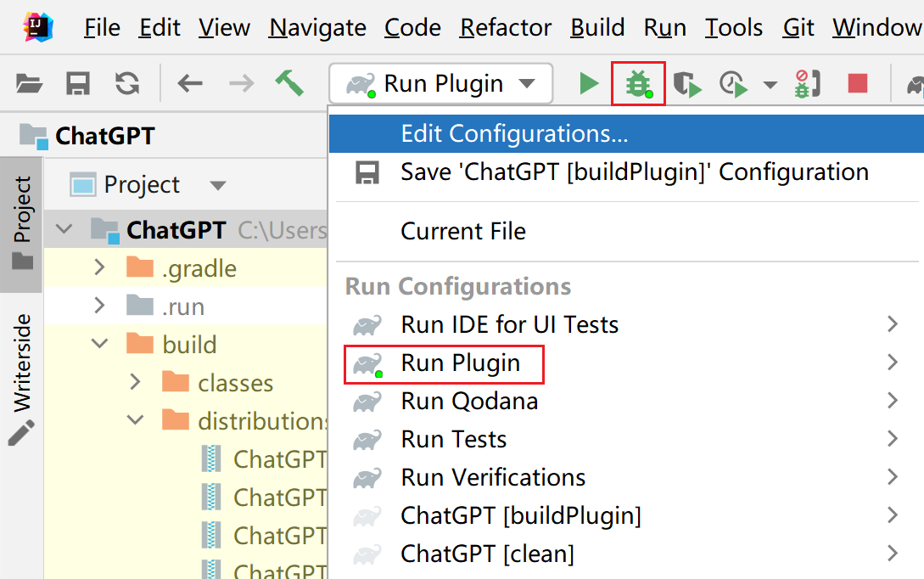This screenshot has height=579, width=924.
Task: Select the Run Tests configuration
Action: [x=626, y=439]
